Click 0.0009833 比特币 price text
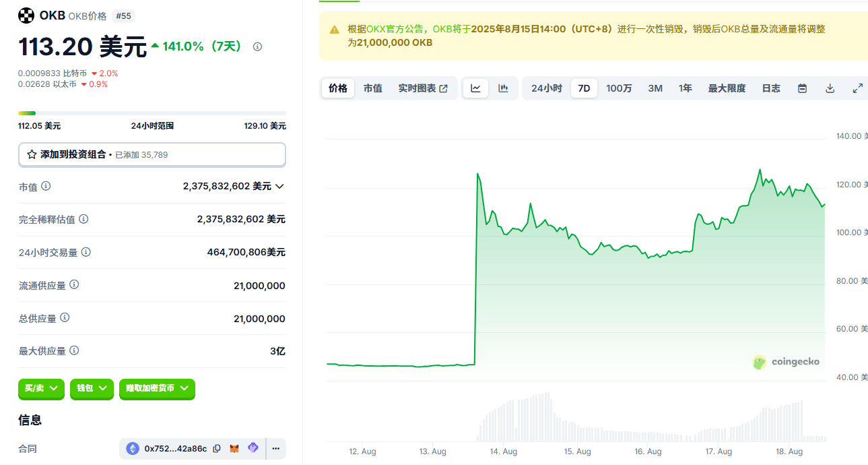Image resolution: width=868 pixels, height=465 pixels. [x=53, y=73]
